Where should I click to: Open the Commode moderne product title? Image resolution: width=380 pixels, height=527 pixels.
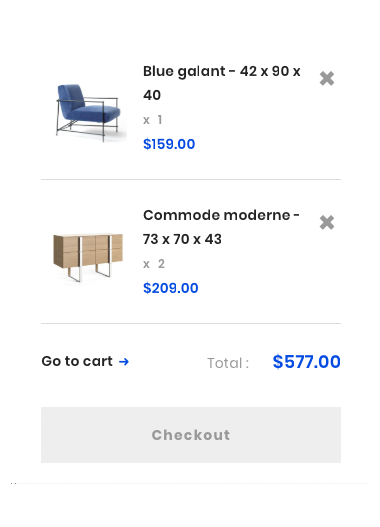pos(221,227)
